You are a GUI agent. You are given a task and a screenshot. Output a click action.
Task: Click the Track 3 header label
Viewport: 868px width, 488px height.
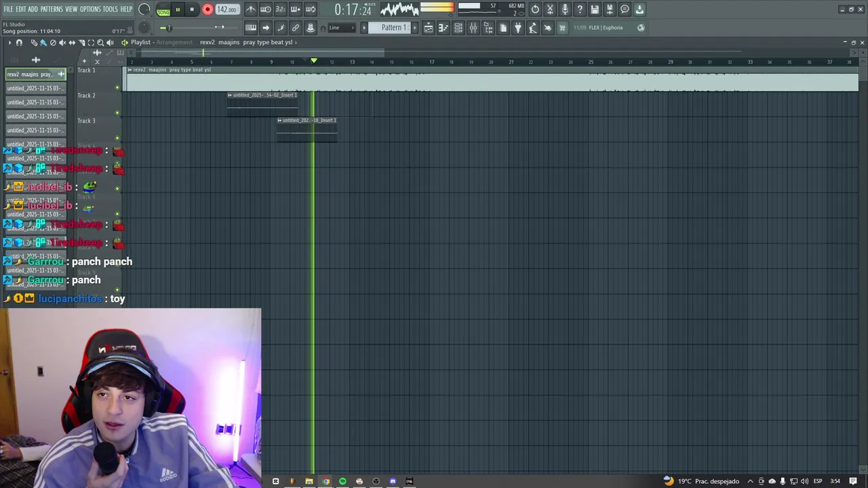86,121
